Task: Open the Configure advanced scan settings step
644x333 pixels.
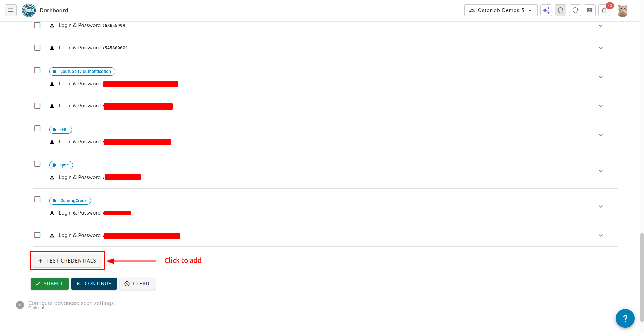Action: tap(71, 303)
